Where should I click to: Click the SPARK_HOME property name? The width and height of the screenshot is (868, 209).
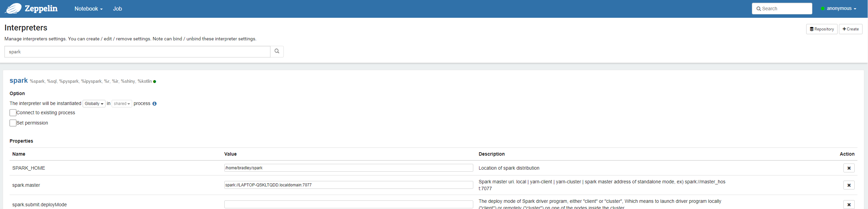29,168
